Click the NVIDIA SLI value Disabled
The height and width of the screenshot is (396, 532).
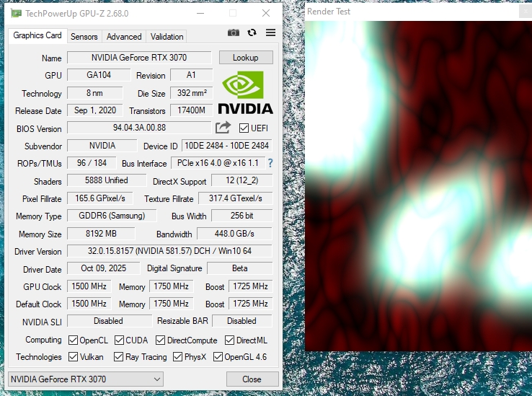point(109,321)
